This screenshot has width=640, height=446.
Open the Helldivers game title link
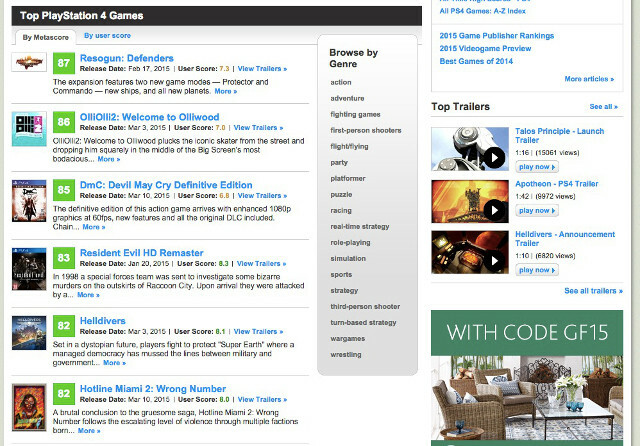102,321
